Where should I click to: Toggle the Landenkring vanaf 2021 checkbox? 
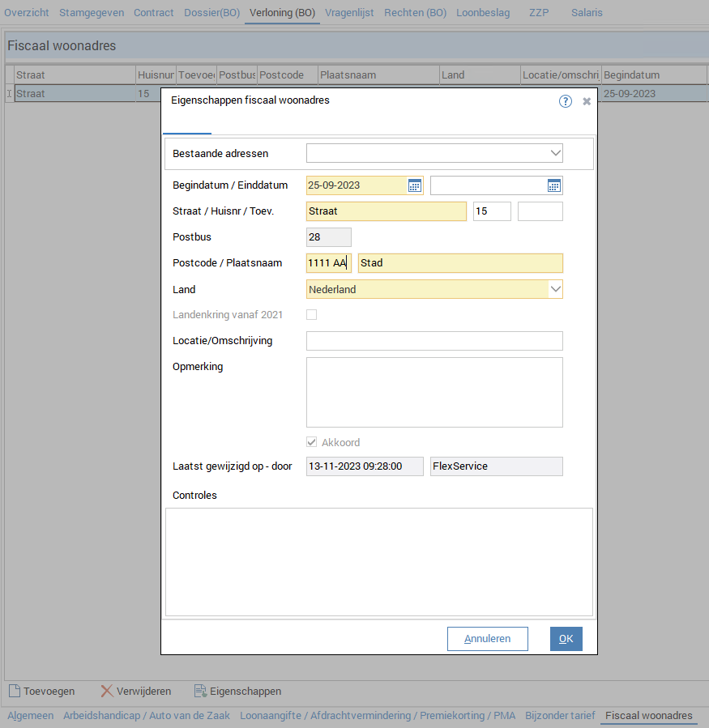312,314
